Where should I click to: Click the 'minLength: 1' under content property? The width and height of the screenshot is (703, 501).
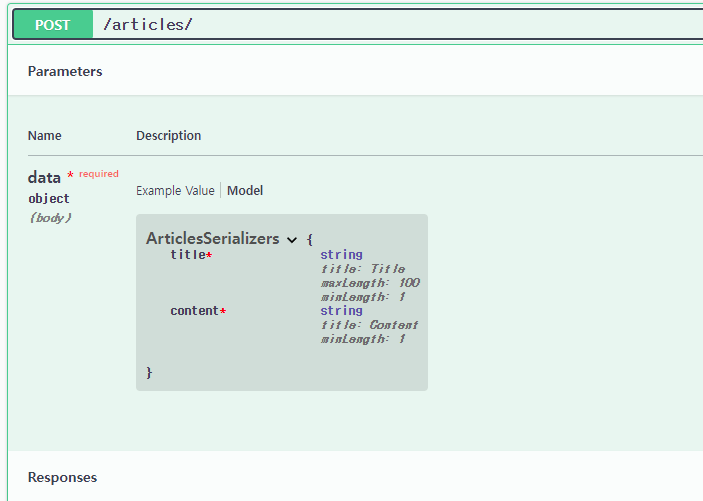pos(363,339)
